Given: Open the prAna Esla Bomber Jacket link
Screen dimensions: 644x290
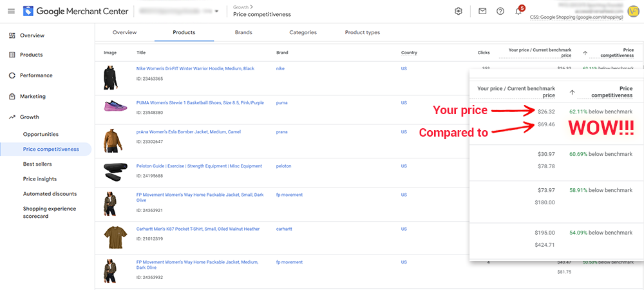Looking at the screenshot, I should coord(189,132).
